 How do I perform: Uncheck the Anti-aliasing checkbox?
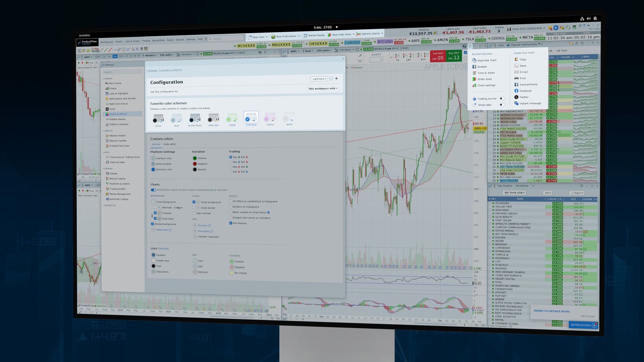click(231, 223)
